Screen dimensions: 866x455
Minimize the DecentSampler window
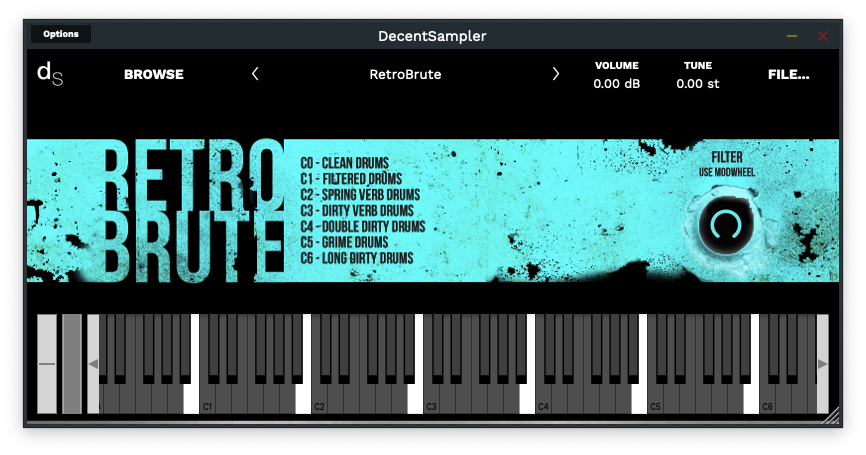coord(792,36)
